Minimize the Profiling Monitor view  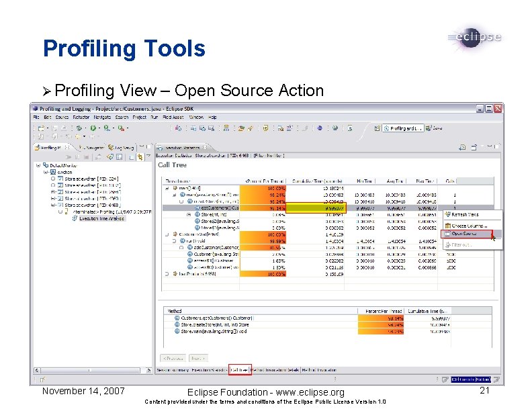click(142, 147)
